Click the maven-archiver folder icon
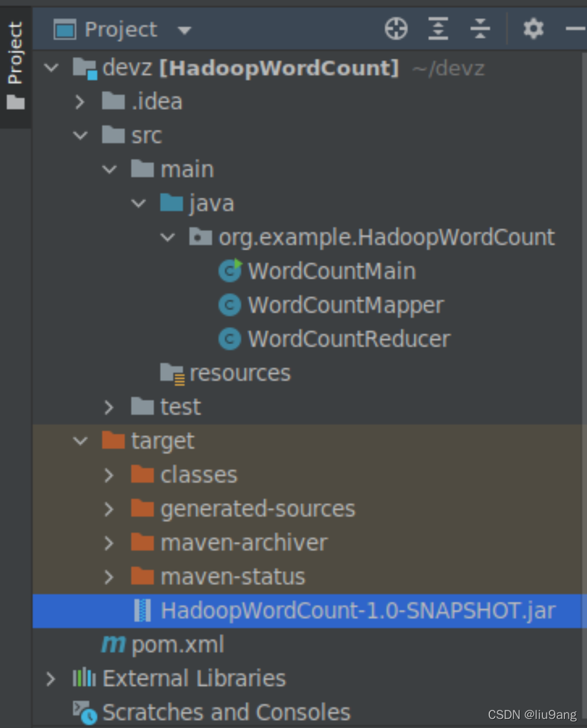Image resolution: width=587 pixels, height=728 pixels. coord(143,542)
